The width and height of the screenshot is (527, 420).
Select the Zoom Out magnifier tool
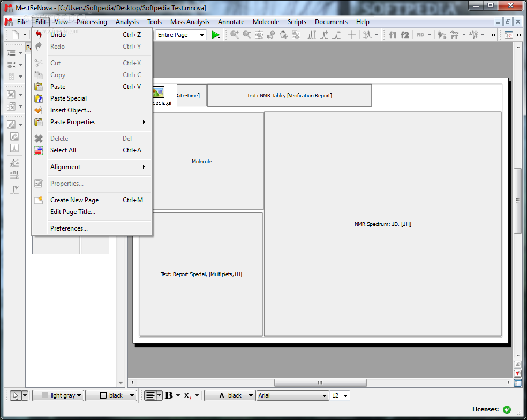point(247,35)
